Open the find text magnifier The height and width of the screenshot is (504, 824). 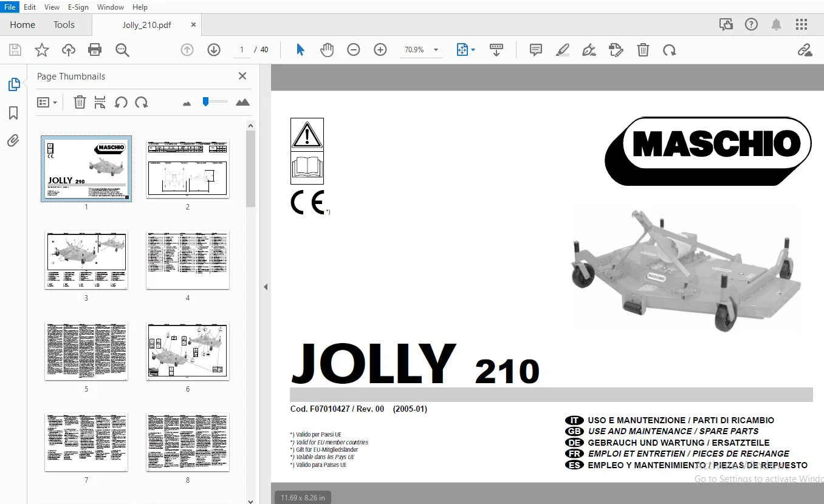[x=122, y=50]
